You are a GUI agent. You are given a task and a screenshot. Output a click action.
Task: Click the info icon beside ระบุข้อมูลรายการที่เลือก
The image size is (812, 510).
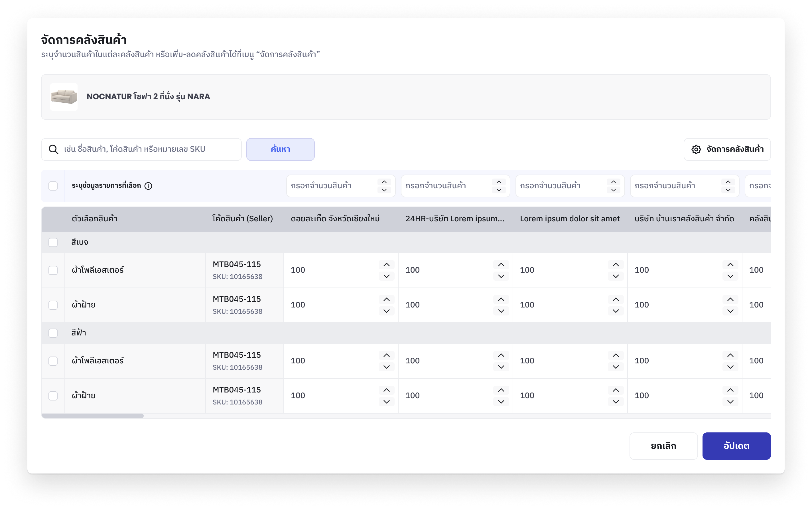[x=148, y=186]
